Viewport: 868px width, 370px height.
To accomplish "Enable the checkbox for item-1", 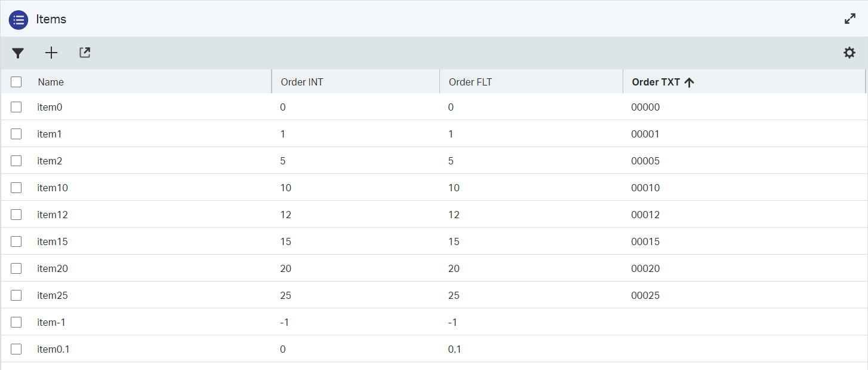I will pos(16,322).
